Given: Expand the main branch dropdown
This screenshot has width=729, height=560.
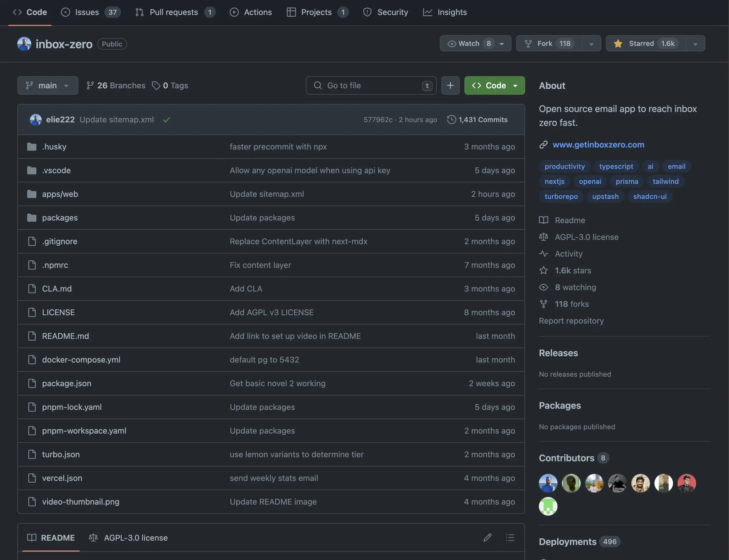Looking at the screenshot, I should pos(48,86).
